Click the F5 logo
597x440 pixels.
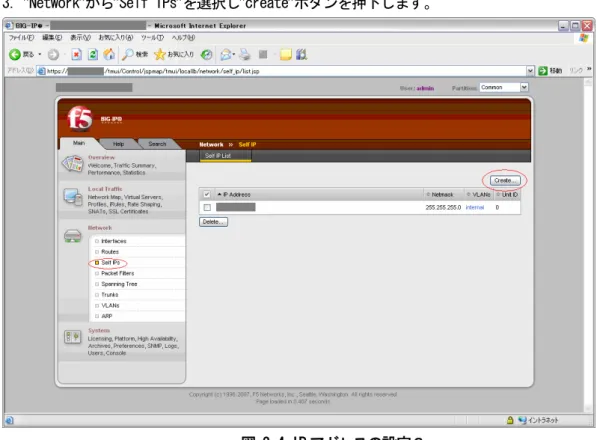coord(80,118)
